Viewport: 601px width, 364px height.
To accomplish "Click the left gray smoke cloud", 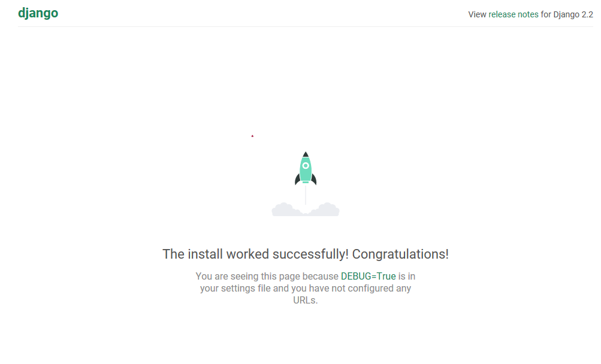I will tap(286, 210).
